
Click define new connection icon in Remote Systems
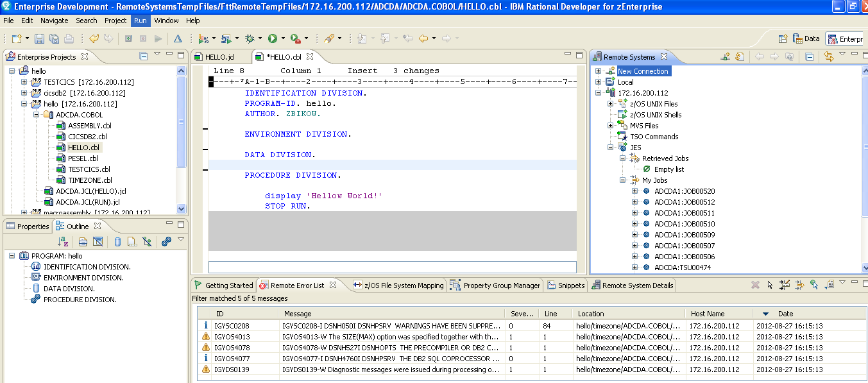coord(726,56)
